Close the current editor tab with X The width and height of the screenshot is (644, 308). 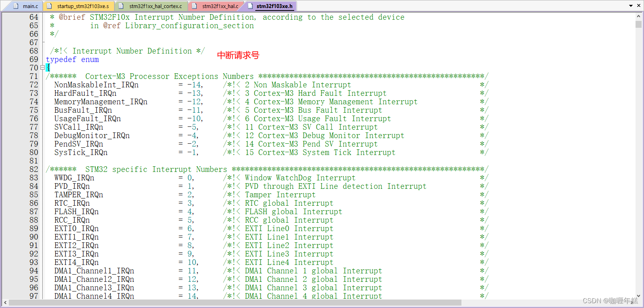tap(639, 6)
